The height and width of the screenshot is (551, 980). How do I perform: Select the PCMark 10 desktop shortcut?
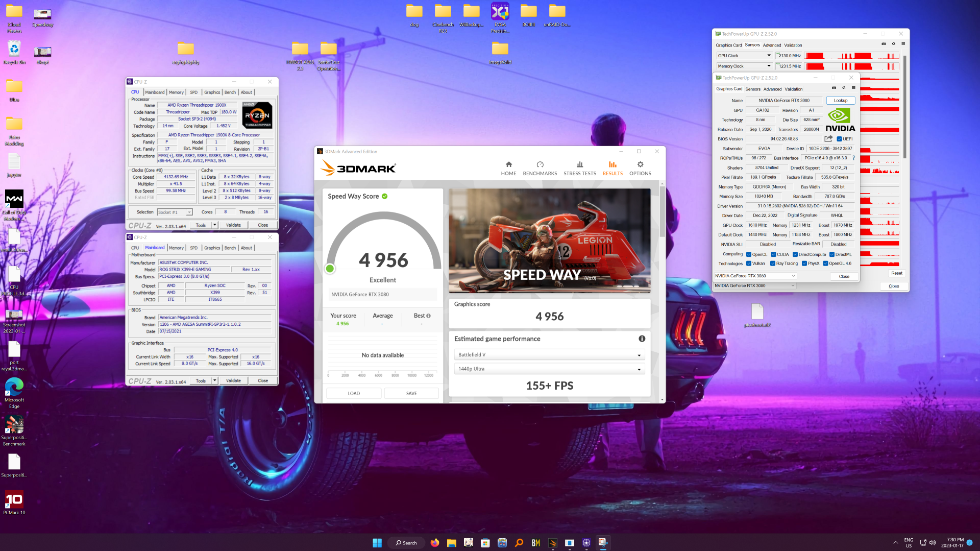click(14, 502)
